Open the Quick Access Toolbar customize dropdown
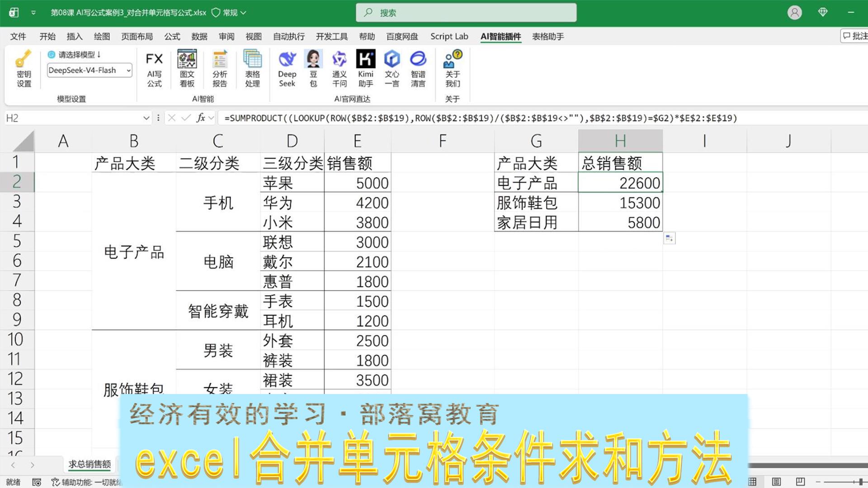The height and width of the screenshot is (488, 868). [33, 13]
